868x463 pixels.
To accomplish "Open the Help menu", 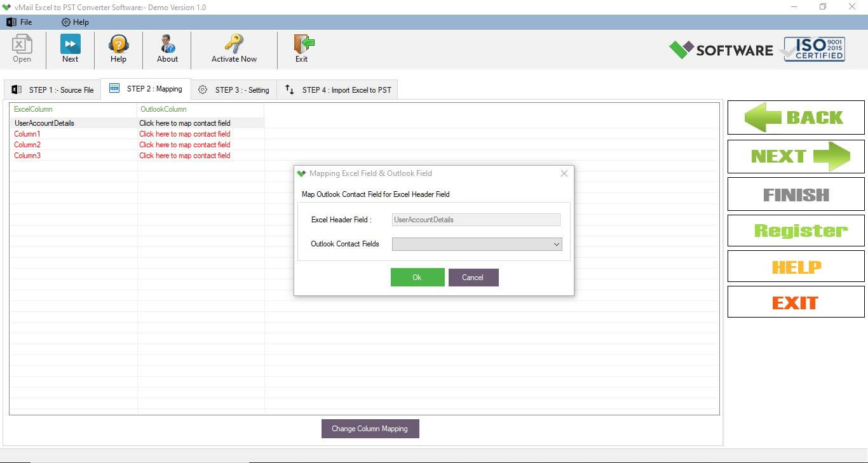I will click(x=75, y=22).
